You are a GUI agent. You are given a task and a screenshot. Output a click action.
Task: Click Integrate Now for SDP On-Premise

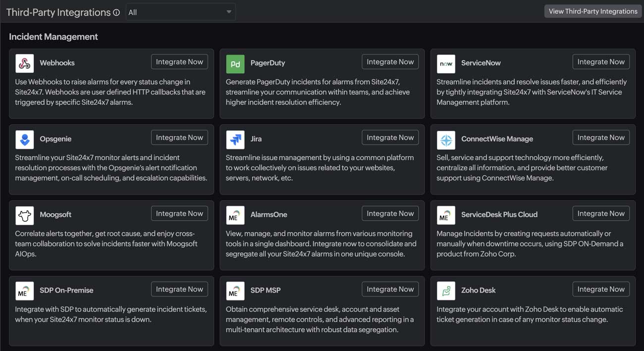click(x=179, y=289)
